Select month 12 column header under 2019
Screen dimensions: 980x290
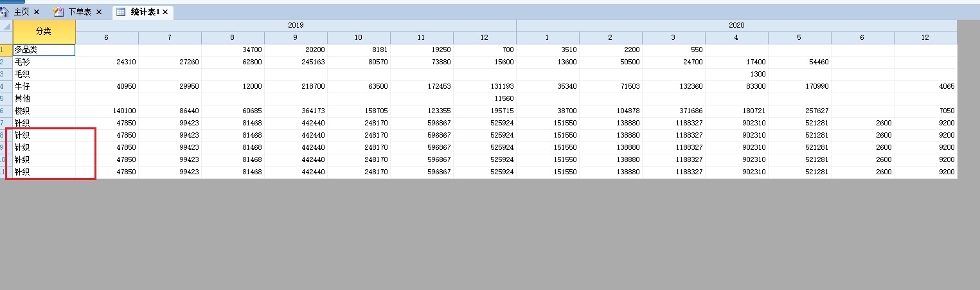(x=485, y=38)
